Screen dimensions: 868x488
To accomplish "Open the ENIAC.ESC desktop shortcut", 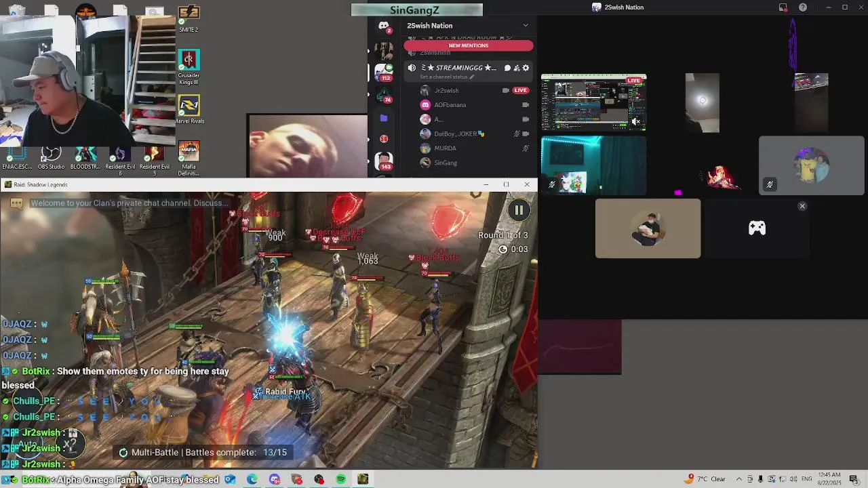I will (x=17, y=158).
